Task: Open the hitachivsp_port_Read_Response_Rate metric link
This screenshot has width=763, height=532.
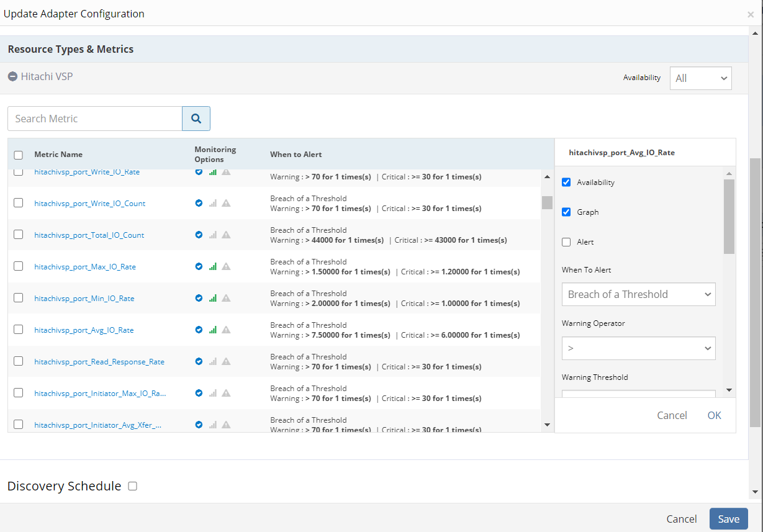Action: (99, 362)
